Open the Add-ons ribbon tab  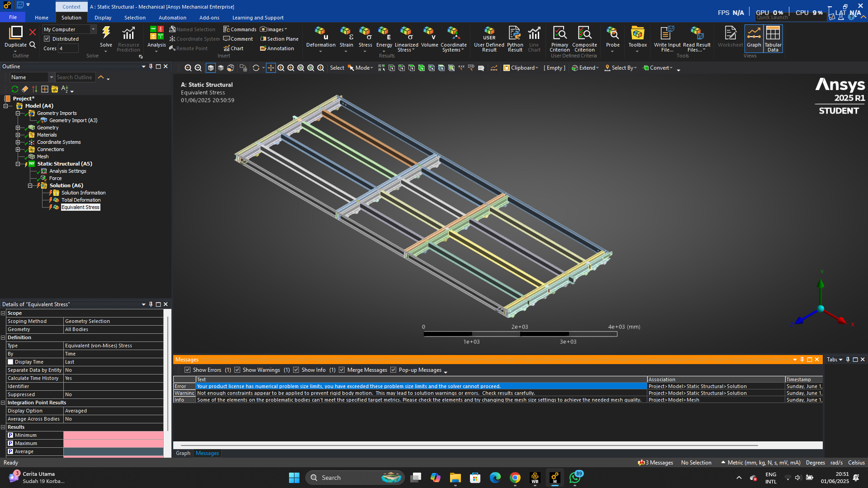(x=209, y=18)
